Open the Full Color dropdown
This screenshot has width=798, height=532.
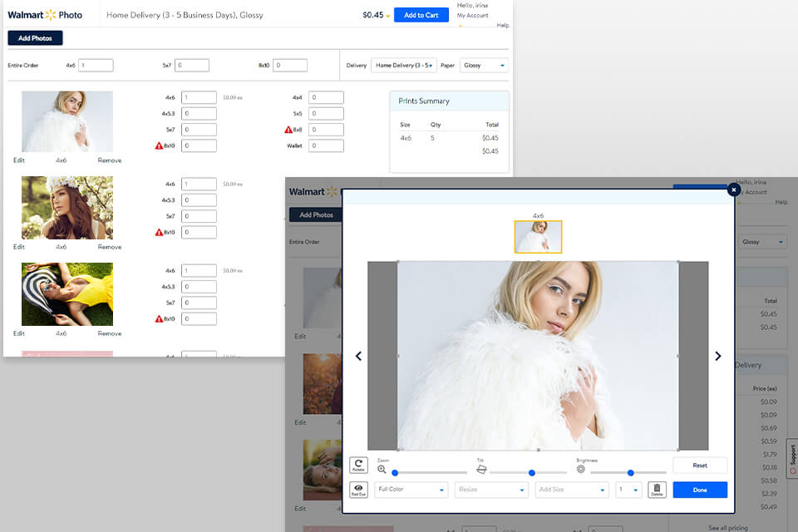(411, 490)
